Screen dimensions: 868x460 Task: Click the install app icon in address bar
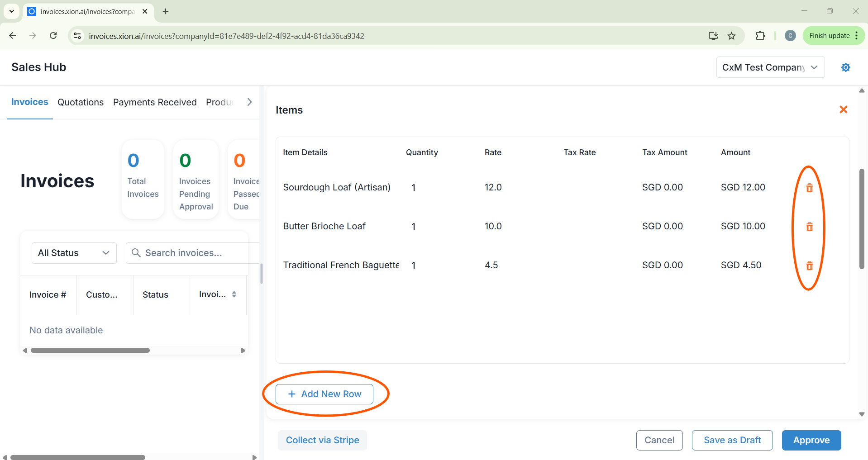pyautogui.click(x=713, y=36)
